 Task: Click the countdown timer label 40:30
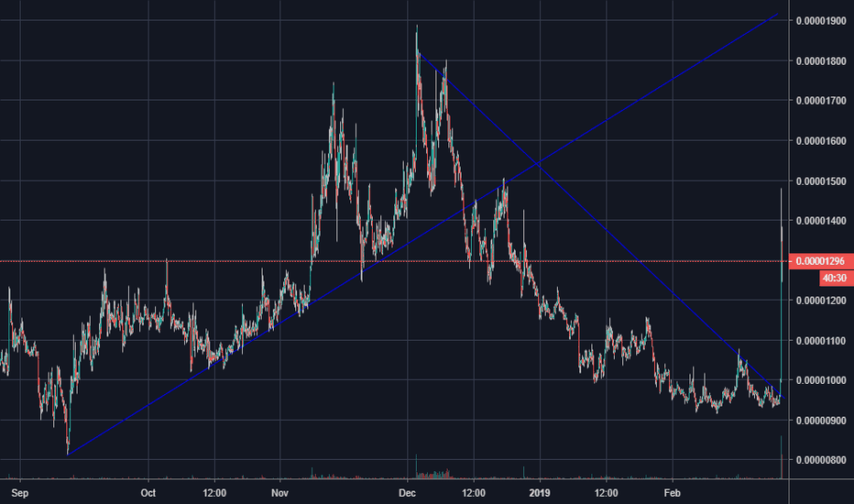tap(837, 279)
